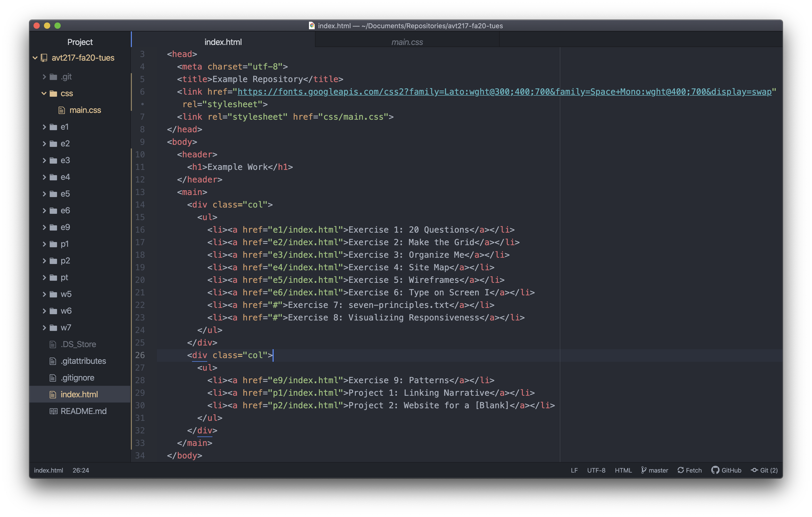Click the Fetch button label

coord(694,470)
